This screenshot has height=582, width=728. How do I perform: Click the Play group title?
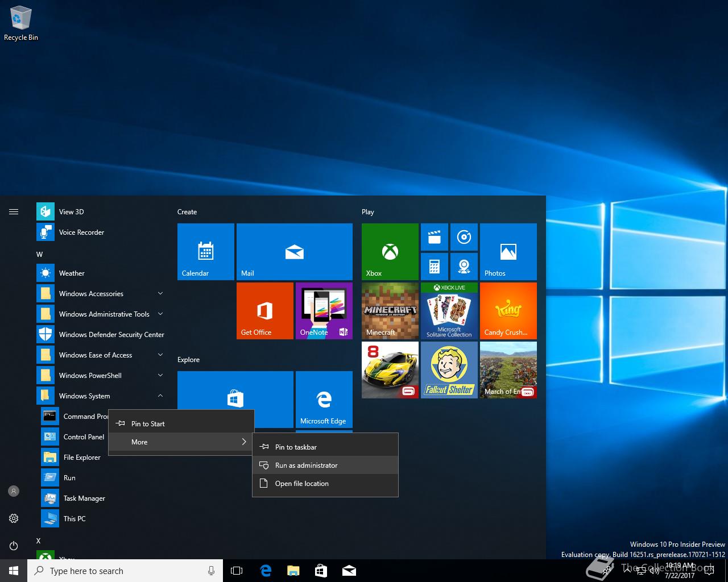click(368, 211)
